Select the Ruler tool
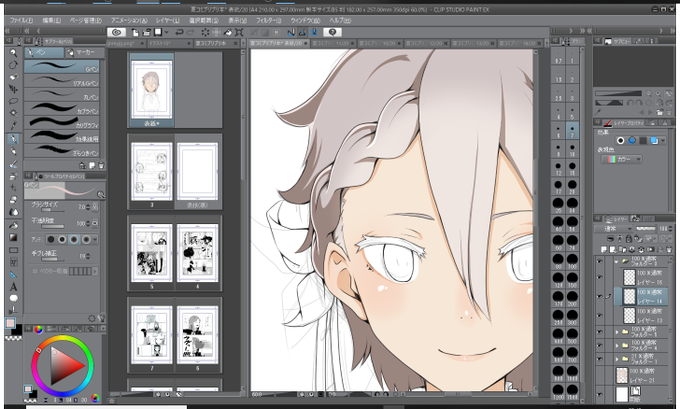Screen dimensions: 680x409 (x=13, y=275)
